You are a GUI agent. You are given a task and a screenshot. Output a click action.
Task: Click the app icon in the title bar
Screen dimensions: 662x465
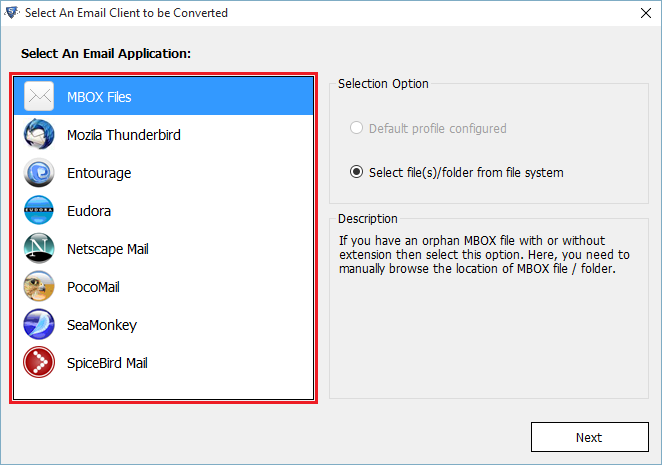[x=12, y=13]
